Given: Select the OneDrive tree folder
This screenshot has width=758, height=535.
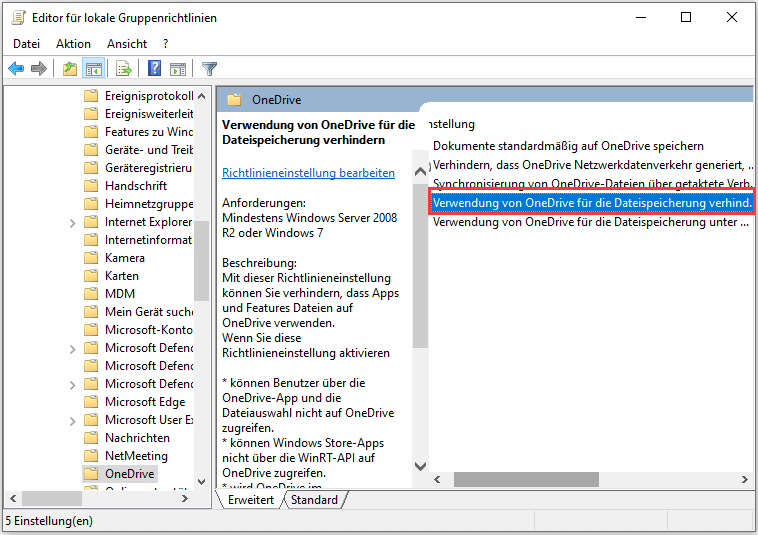Looking at the screenshot, I should [x=120, y=474].
